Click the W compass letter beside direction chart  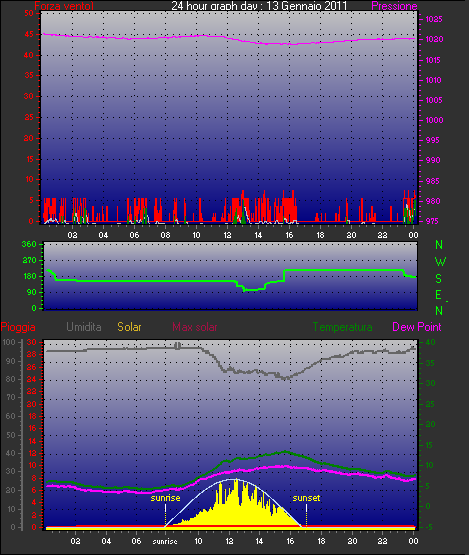(440, 262)
